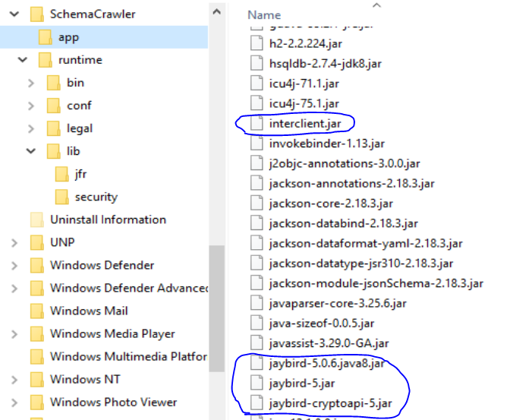510x420 pixels.
Task: Select the security folder icon
Action: (x=61, y=197)
